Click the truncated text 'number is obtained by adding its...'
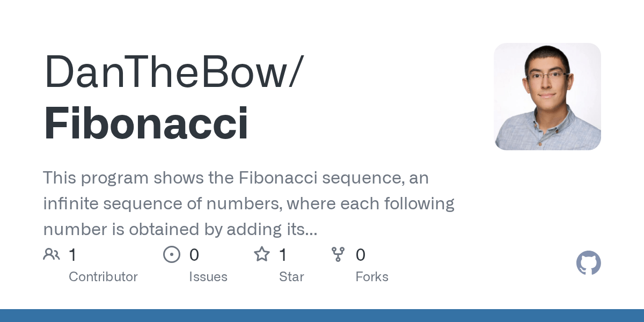The image size is (644, 322). tap(180, 230)
